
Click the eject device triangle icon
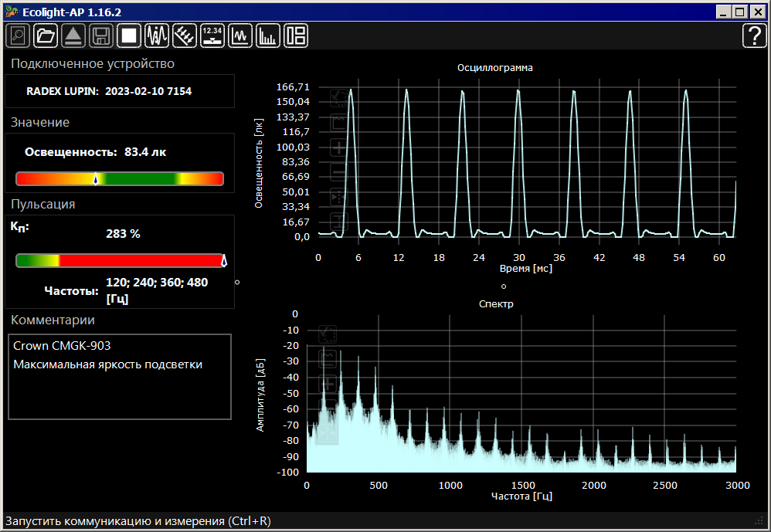click(x=73, y=36)
